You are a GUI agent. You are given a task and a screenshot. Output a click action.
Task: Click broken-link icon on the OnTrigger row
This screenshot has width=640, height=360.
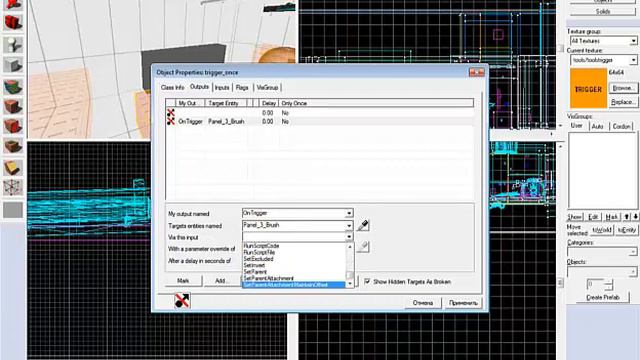click(x=171, y=121)
